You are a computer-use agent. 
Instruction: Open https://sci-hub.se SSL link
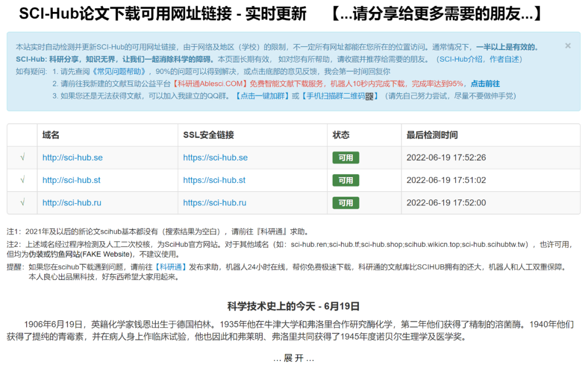coord(215,157)
